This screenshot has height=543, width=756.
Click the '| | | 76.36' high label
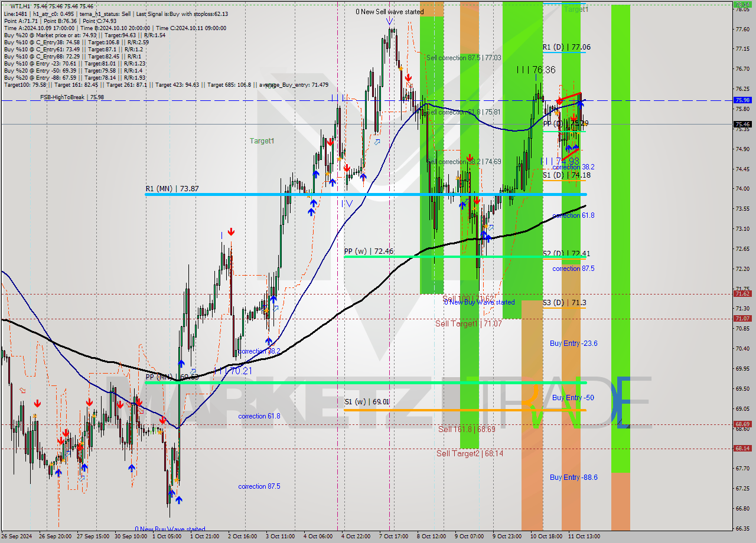536,70
